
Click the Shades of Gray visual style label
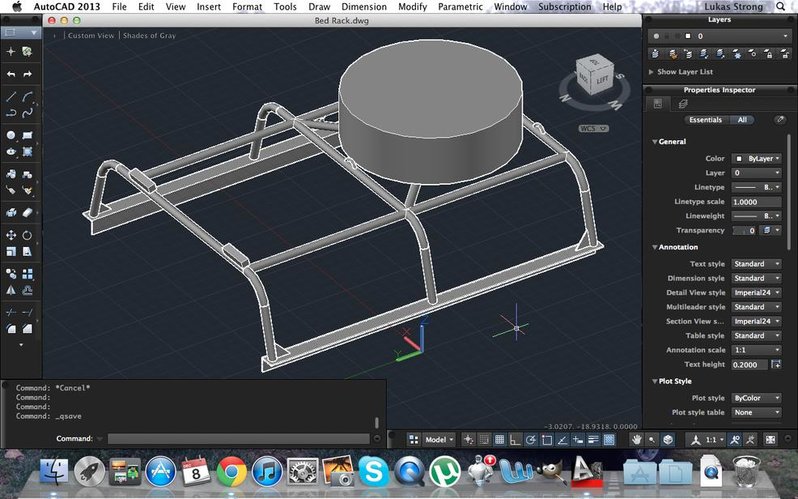(x=149, y=36)
